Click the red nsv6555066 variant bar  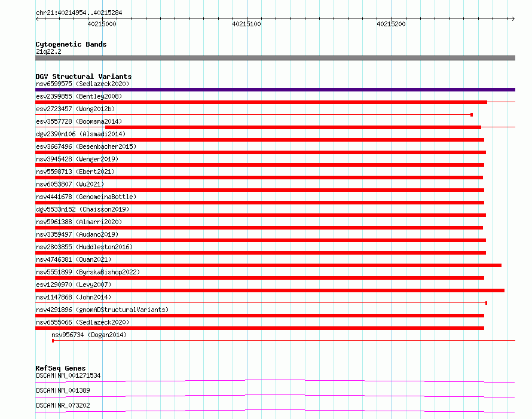(259, 328)
